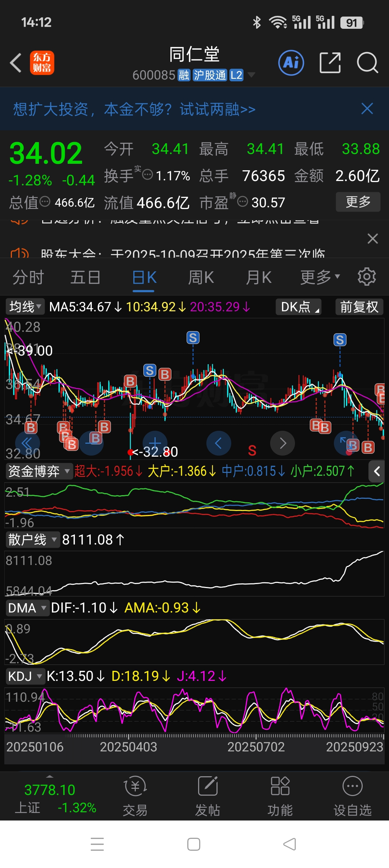Tap the MA5:34.67 value label
Screen dimensions: 389x868
pos(86,307)
